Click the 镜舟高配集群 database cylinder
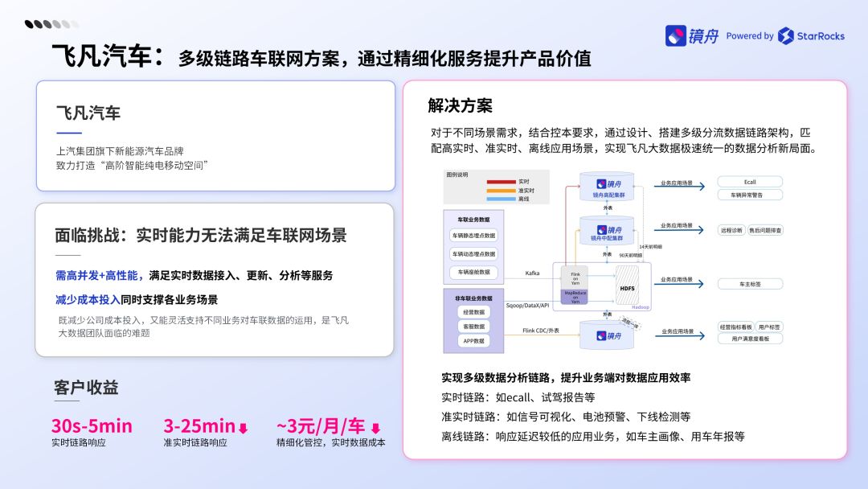868x489 pixels. [607, 187]
